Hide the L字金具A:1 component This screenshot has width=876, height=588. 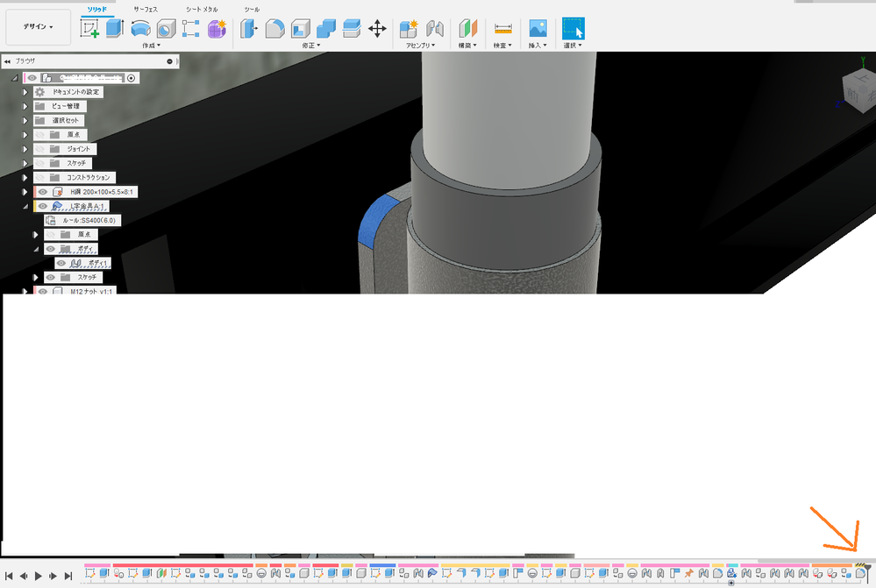42,206
